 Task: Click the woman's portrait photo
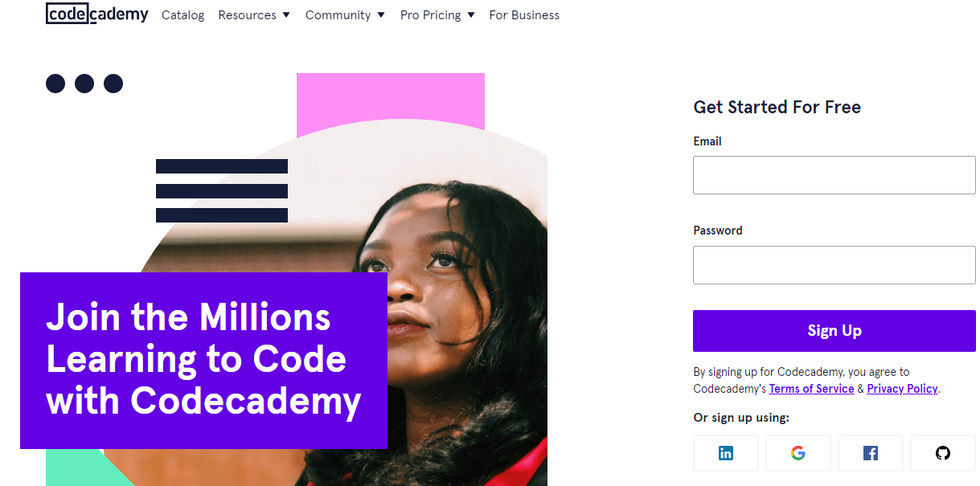pos(466,321)
